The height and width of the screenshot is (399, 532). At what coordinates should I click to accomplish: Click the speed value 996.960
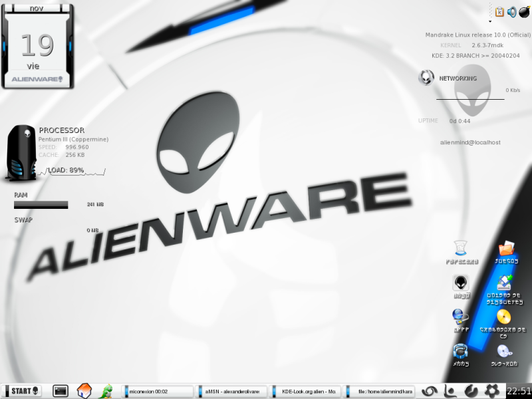[x=77, y=147]
